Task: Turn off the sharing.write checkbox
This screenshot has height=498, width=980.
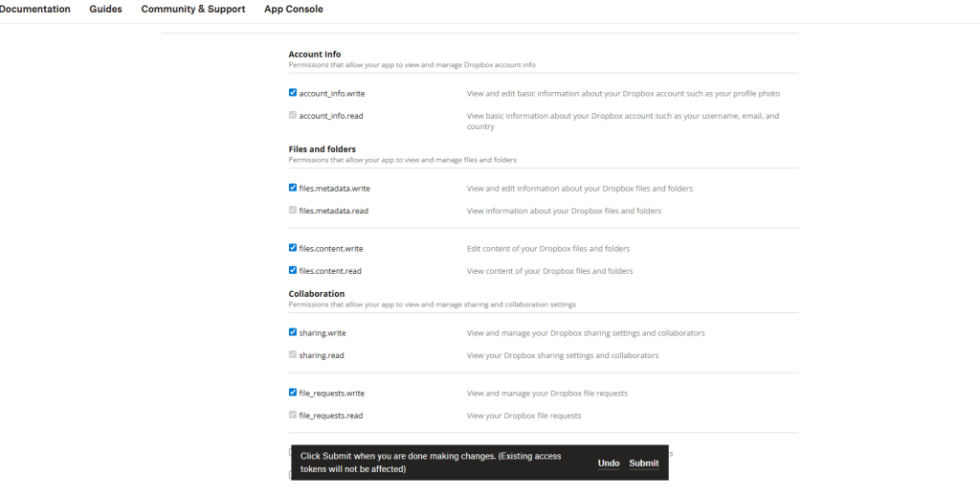Action: (x=293, y=332)
